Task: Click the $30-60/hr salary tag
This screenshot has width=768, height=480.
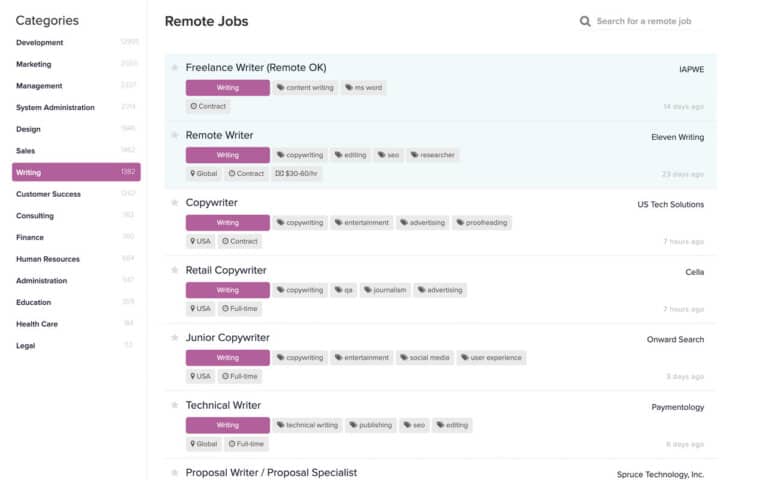Action: pos(298,173)
